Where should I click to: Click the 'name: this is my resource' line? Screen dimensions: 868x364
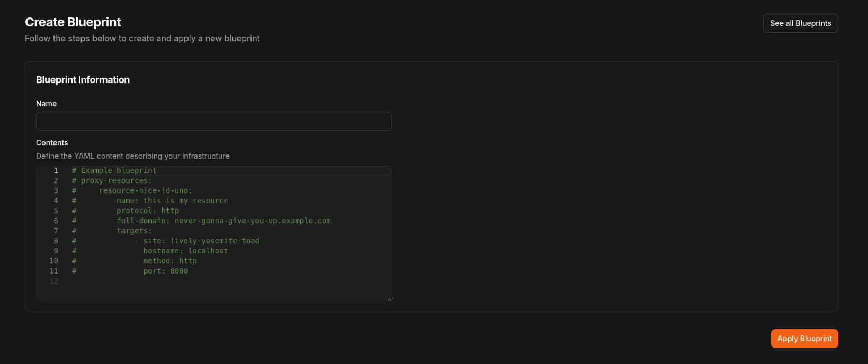[x=172, y=201]
